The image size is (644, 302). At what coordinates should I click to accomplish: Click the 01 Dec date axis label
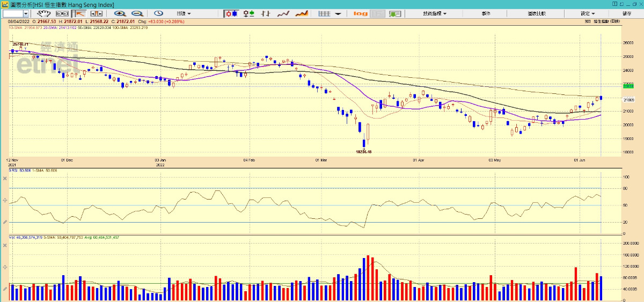[67, 160]
